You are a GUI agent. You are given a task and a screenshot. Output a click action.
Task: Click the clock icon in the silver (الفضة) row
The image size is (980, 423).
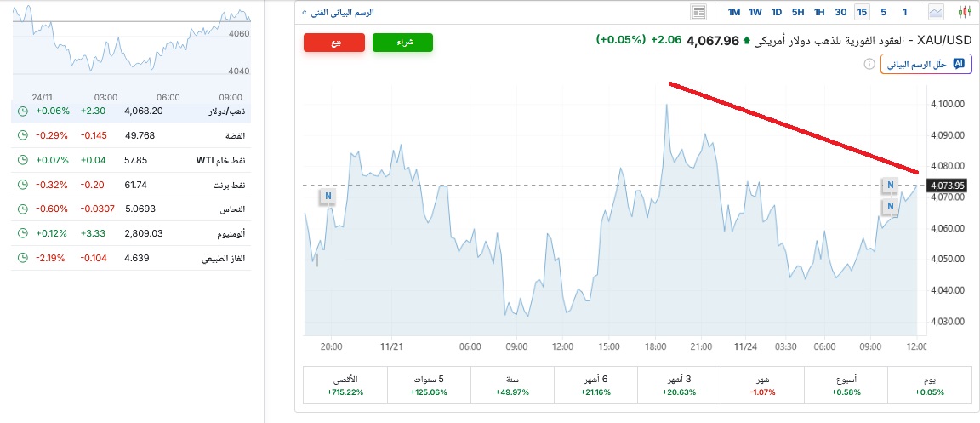(x=23, y=135)
